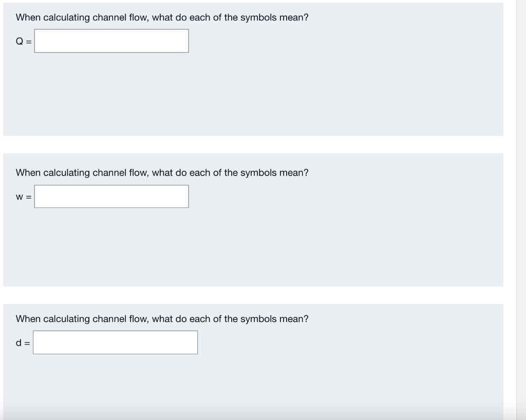Click the page's vertical scrollbar

[521, 205]
